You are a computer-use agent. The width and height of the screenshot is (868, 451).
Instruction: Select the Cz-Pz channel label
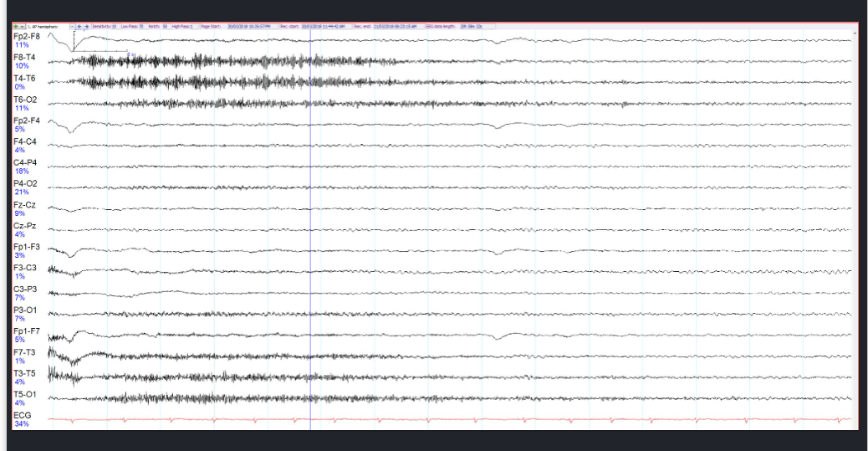click(x=24, y=226)
